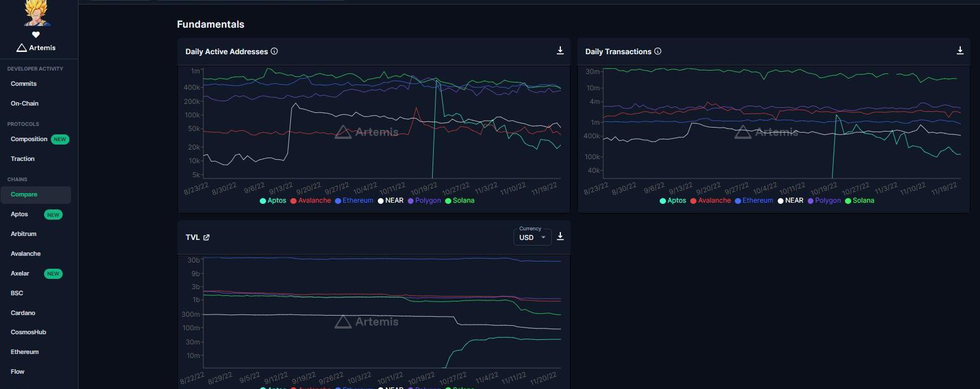
Task: Click the heart icon under avatar
Action: pyautogui.click(x=36, y=34)
